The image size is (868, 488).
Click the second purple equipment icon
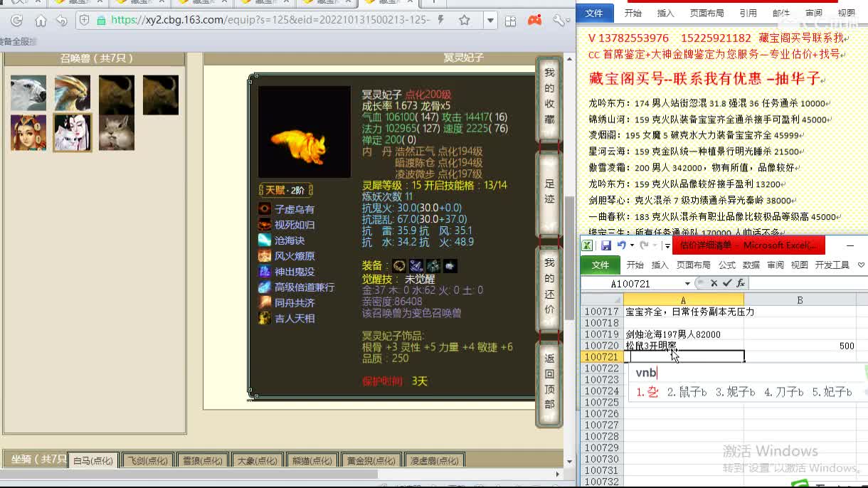(x=416, y=265)
